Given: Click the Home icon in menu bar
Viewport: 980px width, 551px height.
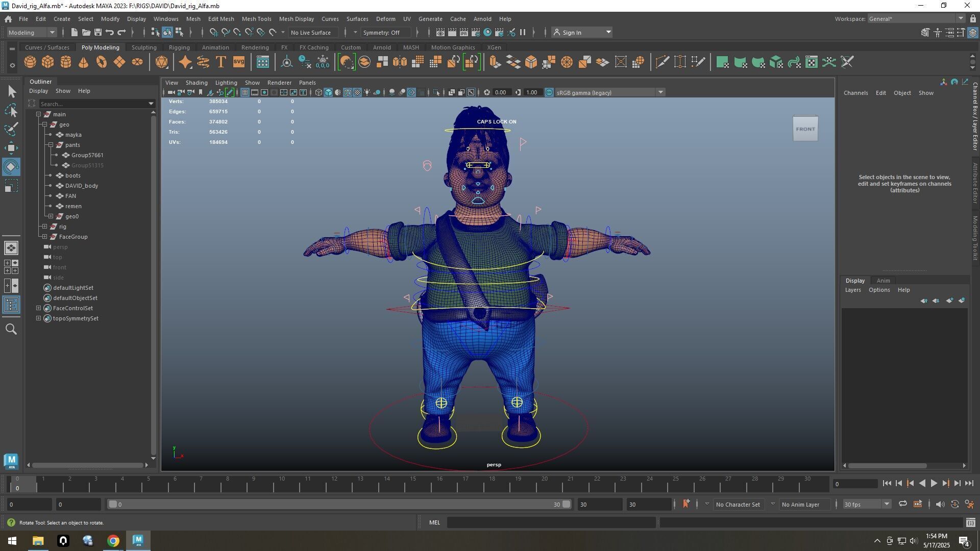Looking at the screenshot, I should pyautogui.click(x=8, y=19).
